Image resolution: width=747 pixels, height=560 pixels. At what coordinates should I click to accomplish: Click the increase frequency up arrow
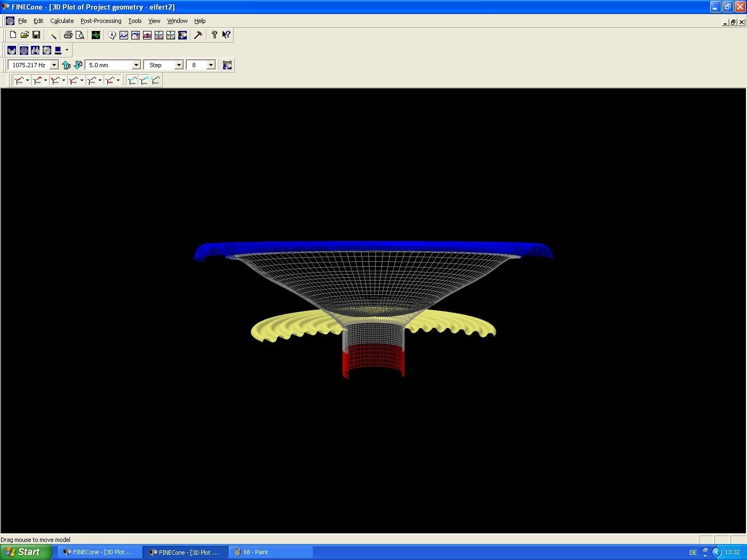(66, 65)
